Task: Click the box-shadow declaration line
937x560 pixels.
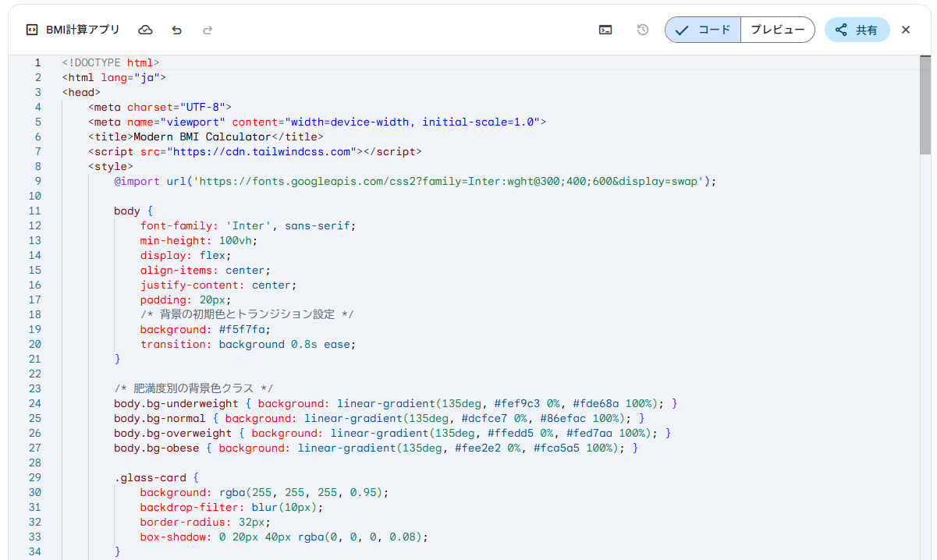Action: 285,537
